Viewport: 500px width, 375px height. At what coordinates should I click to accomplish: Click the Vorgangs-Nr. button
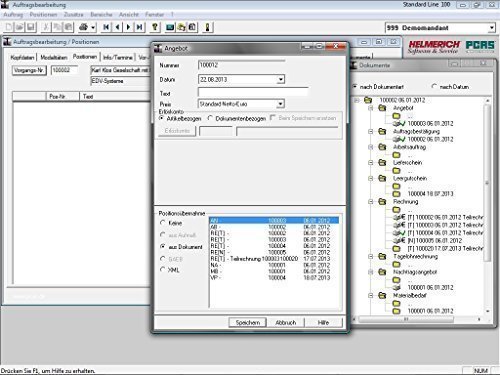(29, 70)
